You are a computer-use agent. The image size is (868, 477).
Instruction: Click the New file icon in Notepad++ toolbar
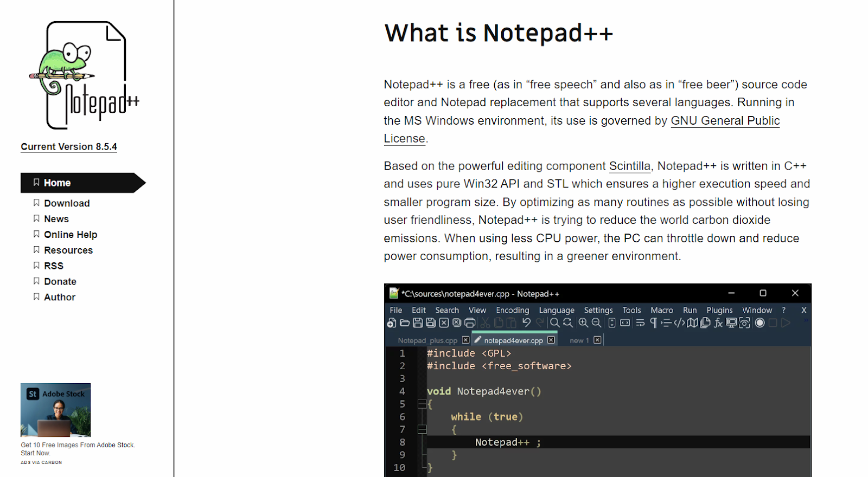point(391,323)
